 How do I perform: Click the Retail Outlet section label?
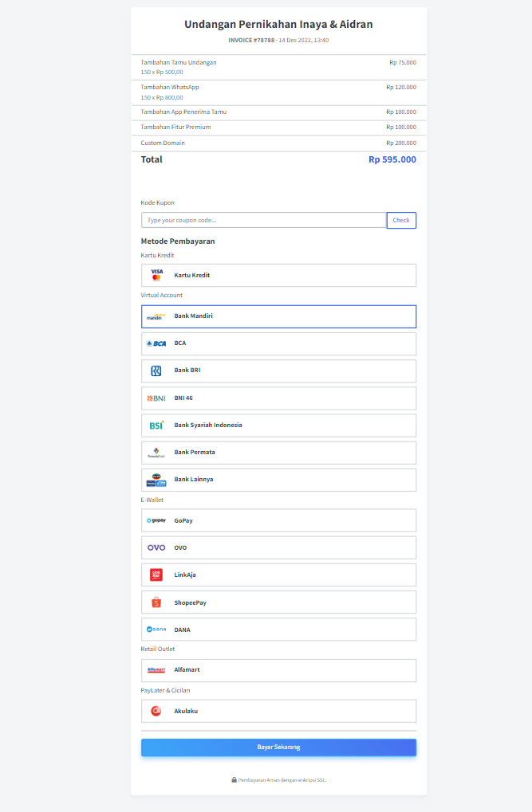[158, 649]
